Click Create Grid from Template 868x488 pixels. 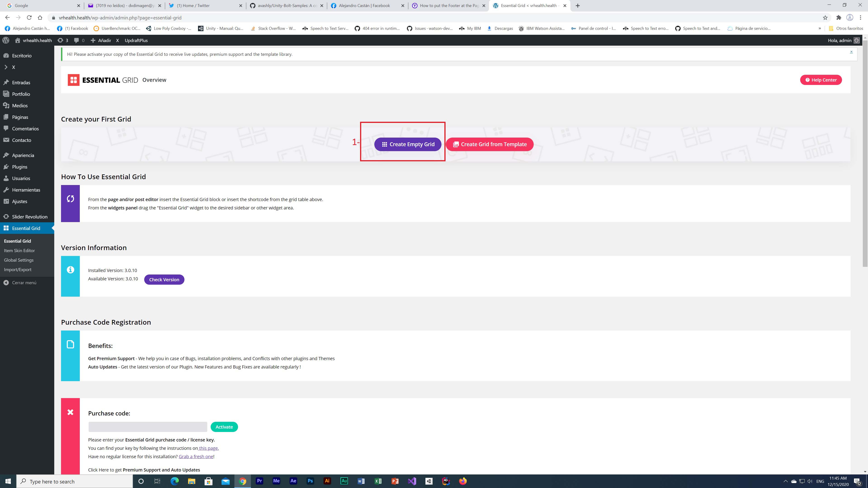click(x=490, y=144)
